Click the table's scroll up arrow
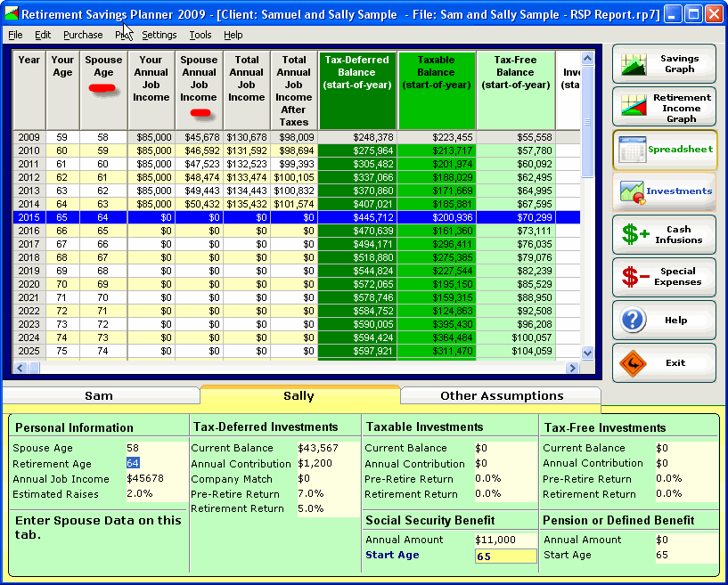Screen dimensions: 728x585 pyautogui.click(x=587, y=59)
